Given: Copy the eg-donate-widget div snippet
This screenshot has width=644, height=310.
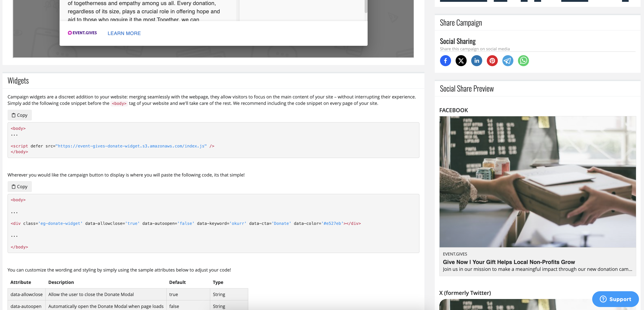Looking at the screenshot, I should pyautogui.click(x=19, y=187).
